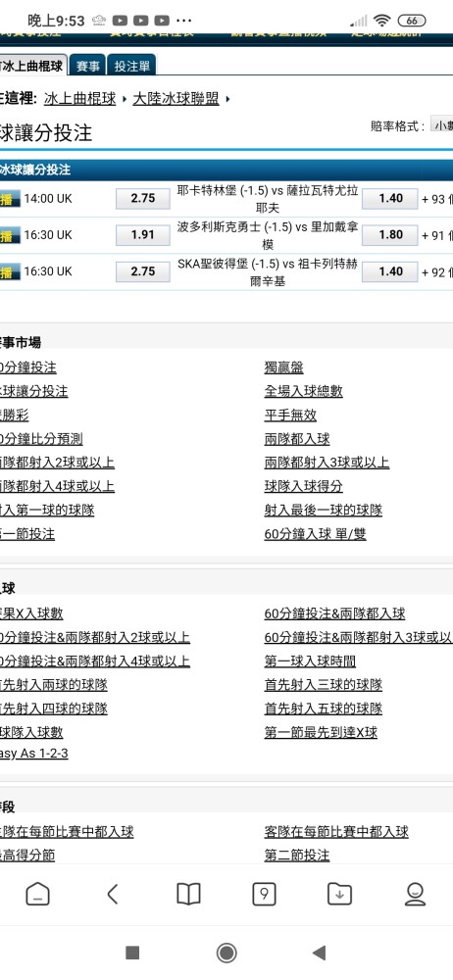Open the browser downloads folder icon
The width and height of the screenshot is (453, 980).
pos(339,895)
